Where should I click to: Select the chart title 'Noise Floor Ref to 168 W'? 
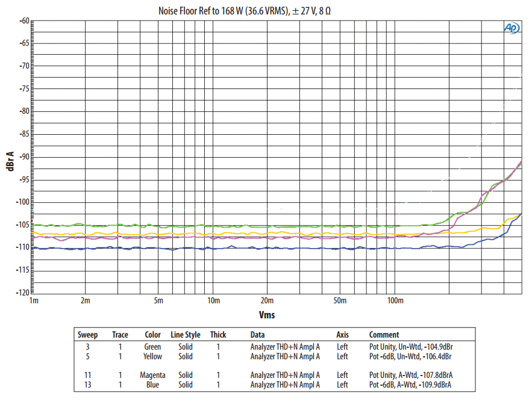tap(244, 10)
